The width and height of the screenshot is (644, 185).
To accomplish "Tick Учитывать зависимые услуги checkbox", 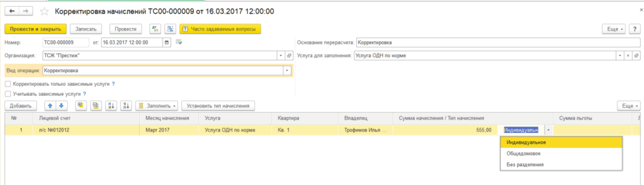I will tap(7, 93).
